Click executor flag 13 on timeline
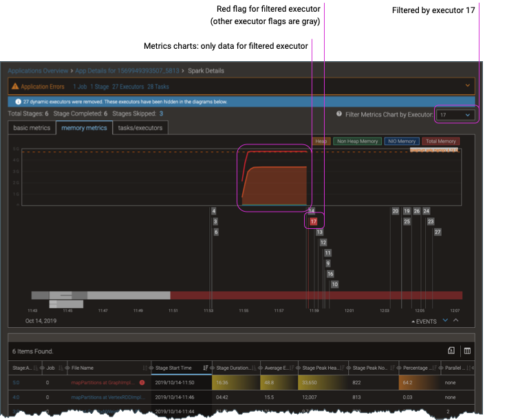 319,232
